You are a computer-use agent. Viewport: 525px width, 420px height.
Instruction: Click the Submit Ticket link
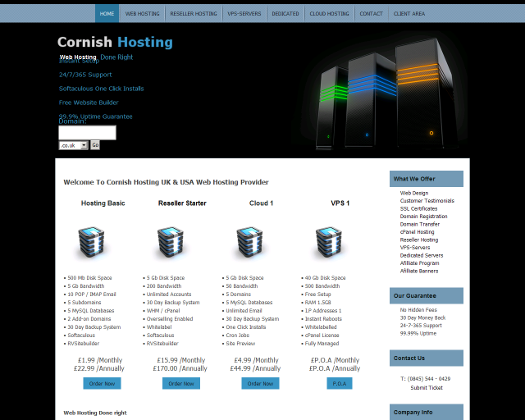point(427,387)
